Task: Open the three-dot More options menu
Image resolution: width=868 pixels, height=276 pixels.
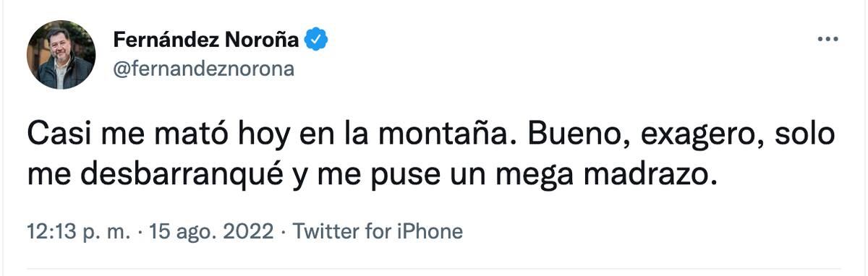Action: pyautogui.click(x=827, y=40)
